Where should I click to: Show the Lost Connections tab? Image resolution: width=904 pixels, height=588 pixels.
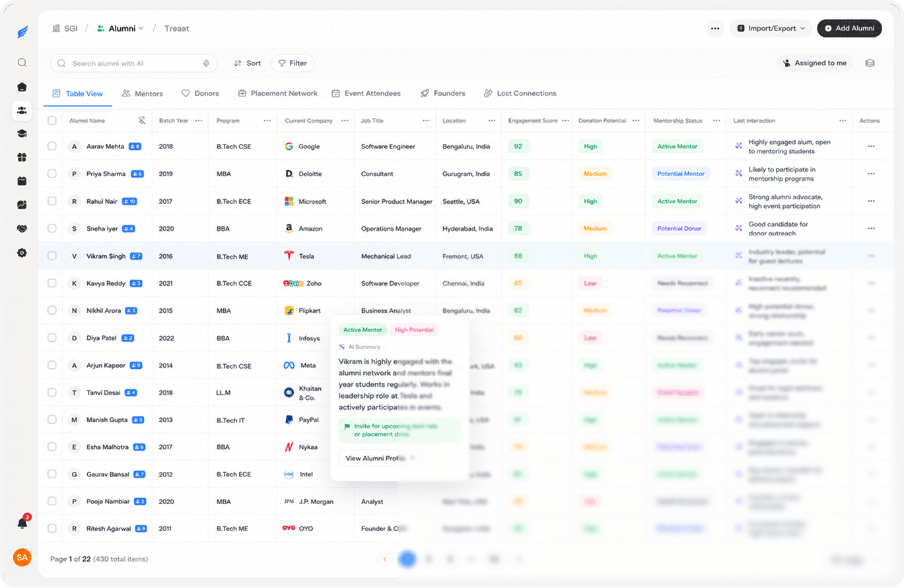point(520,94)
